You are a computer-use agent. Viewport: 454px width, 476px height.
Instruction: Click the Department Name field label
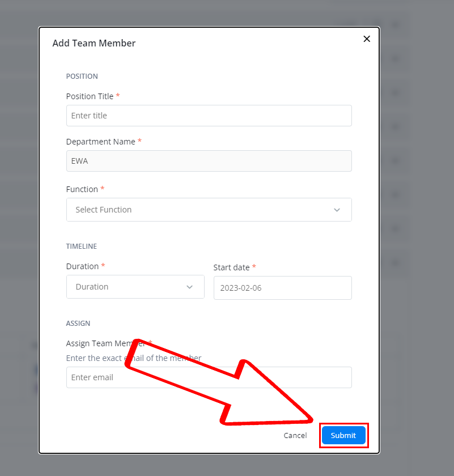[100, 142]
